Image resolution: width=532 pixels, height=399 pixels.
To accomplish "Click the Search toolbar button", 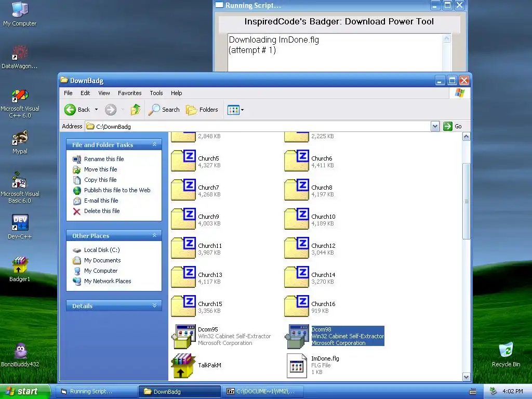I will point(164,110).
